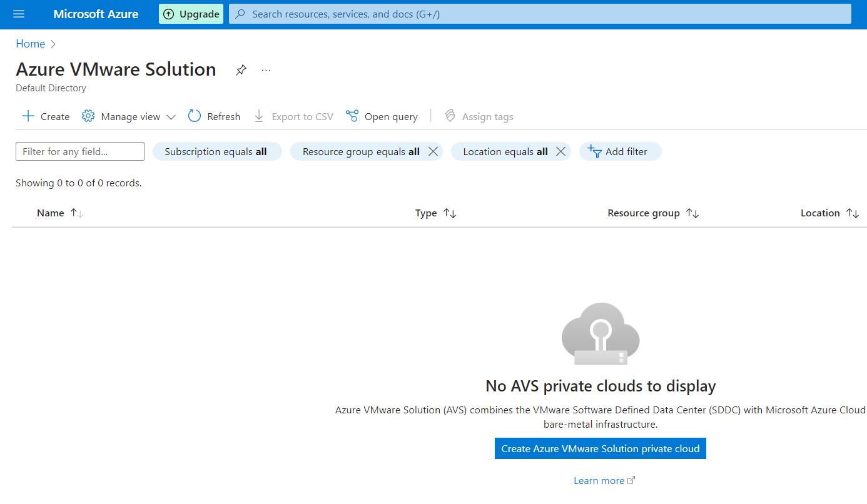Viewport: 867px width, 504px height.
Task: Open the Subscription equals all filter
Action: coord(217,151)
